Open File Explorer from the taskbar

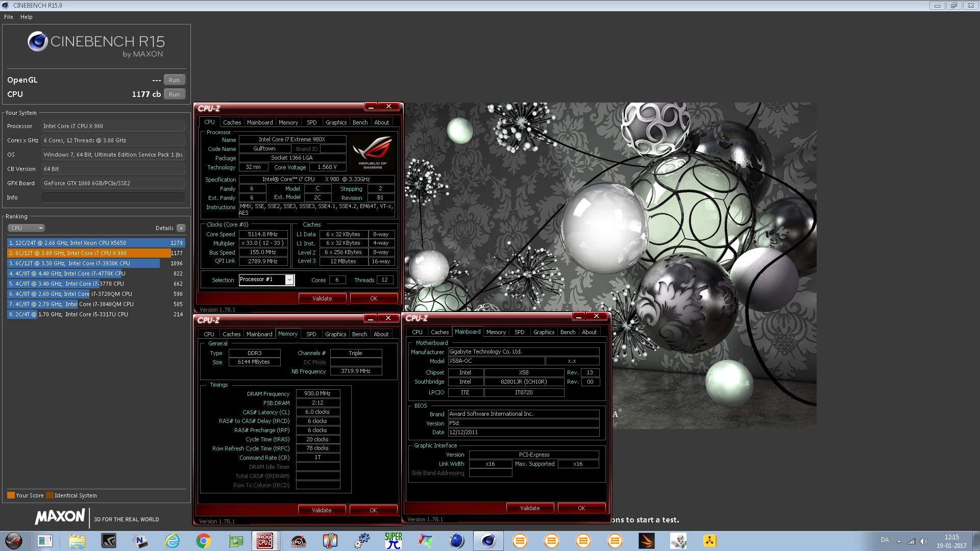tap(77, 541)
